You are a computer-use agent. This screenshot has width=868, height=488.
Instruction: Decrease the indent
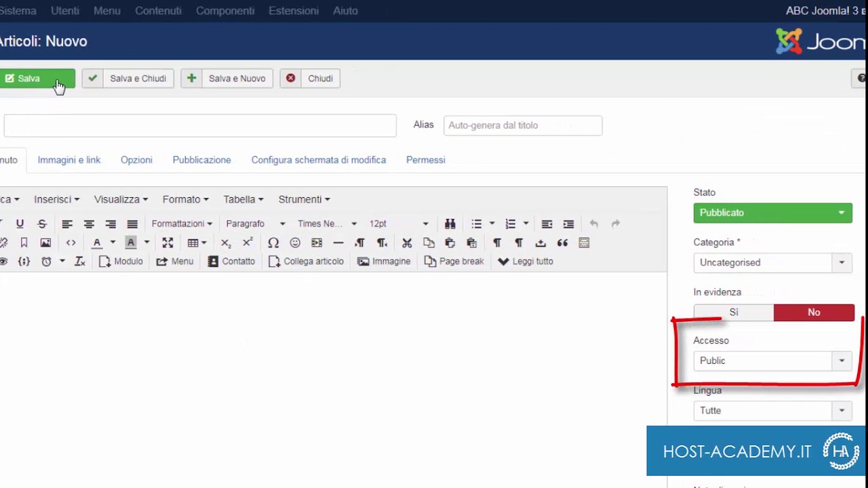(547, 224)
